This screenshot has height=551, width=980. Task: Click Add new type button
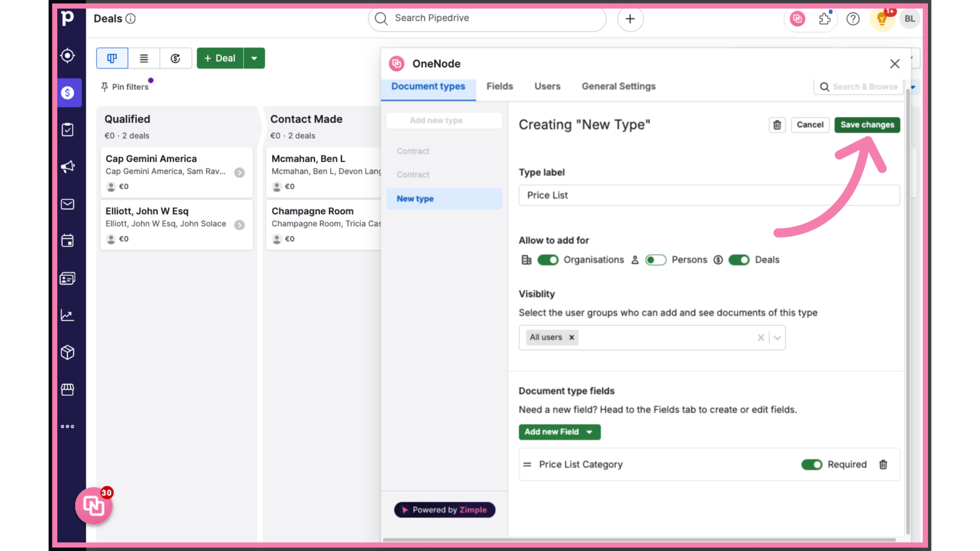(x=444, y=120)
